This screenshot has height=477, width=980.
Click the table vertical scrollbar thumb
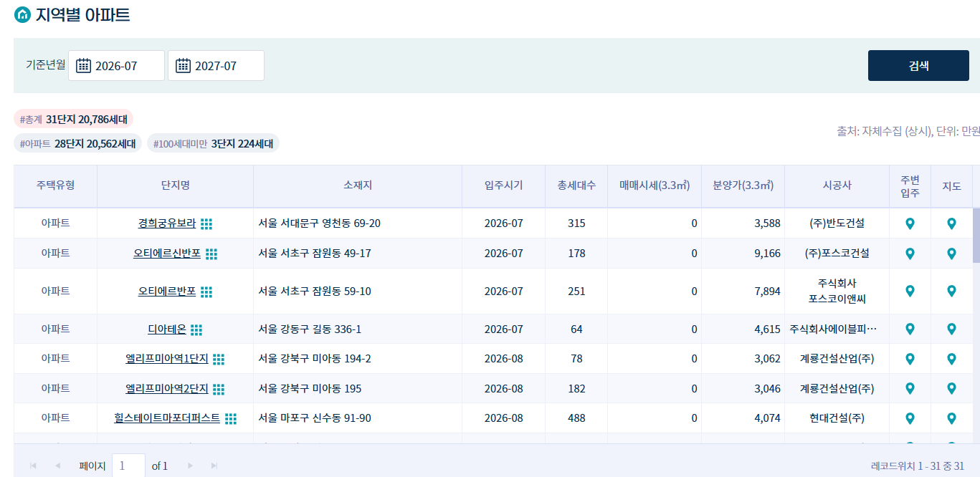[976, 236]
